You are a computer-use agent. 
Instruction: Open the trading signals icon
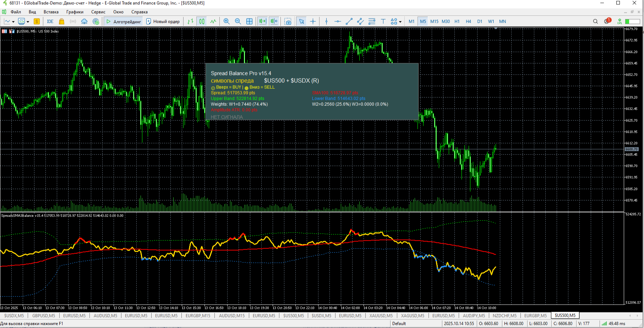(73, 21)
